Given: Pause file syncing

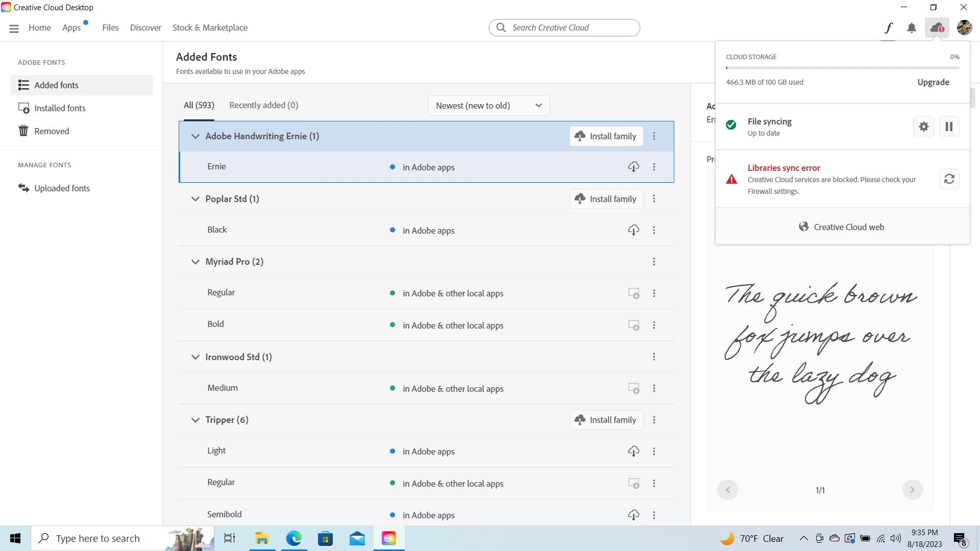Looking at the screenshot, I should pyautogui.click(x=949, y=127).
